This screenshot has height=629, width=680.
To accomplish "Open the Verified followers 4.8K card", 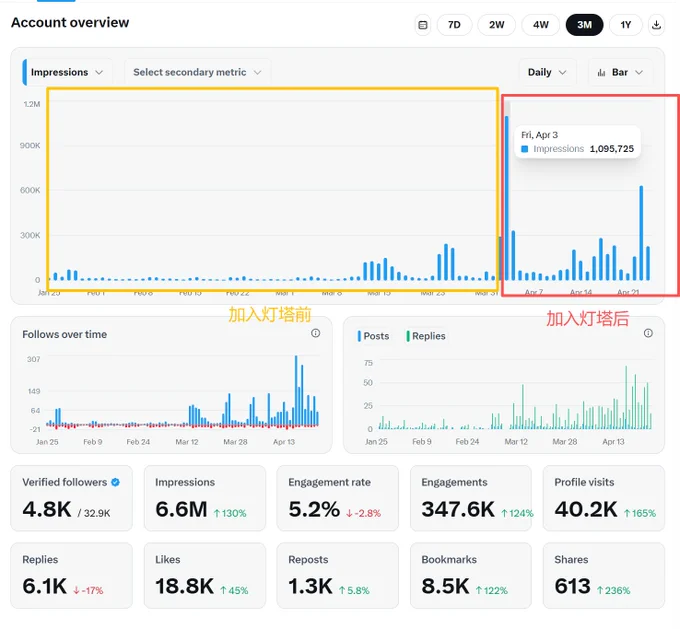I will [x=72, y=498].
